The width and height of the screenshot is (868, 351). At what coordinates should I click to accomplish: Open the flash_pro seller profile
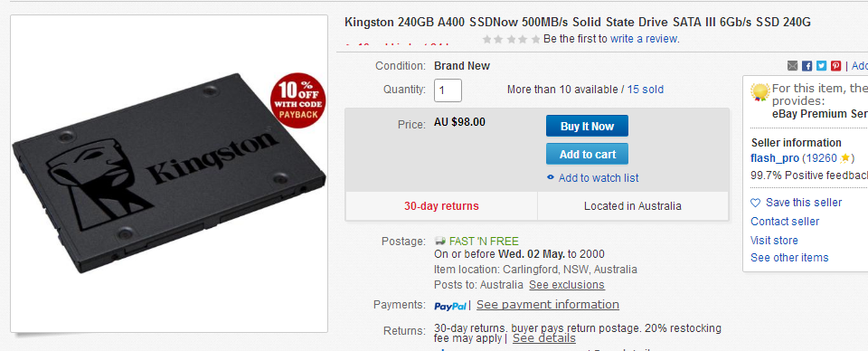tap(775, 158)
